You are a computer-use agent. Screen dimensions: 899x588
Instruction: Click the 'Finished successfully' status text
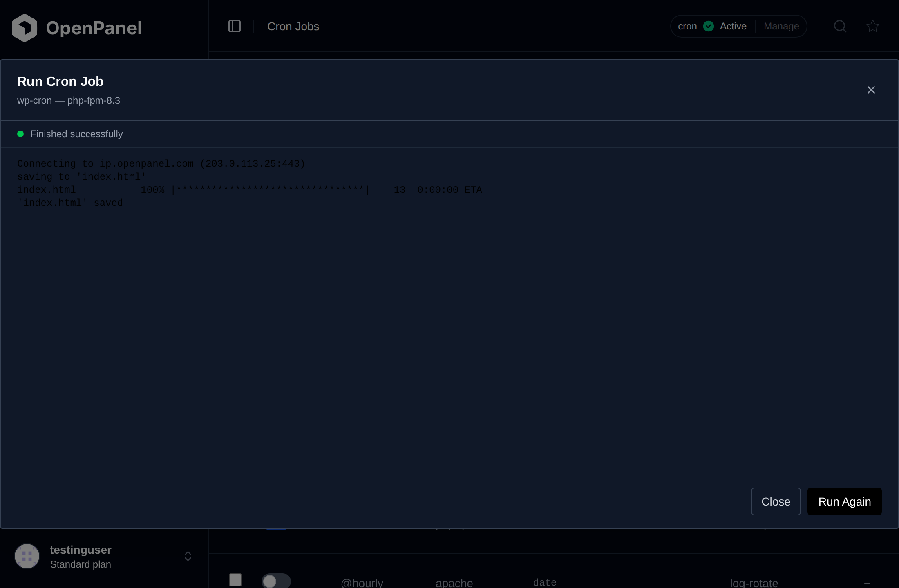click(76, 134)
